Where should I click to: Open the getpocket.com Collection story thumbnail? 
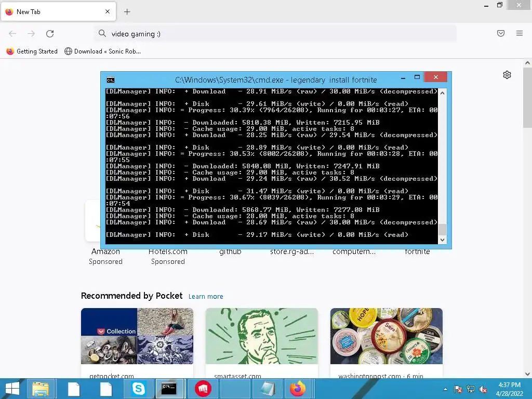[x=137, y=336]
